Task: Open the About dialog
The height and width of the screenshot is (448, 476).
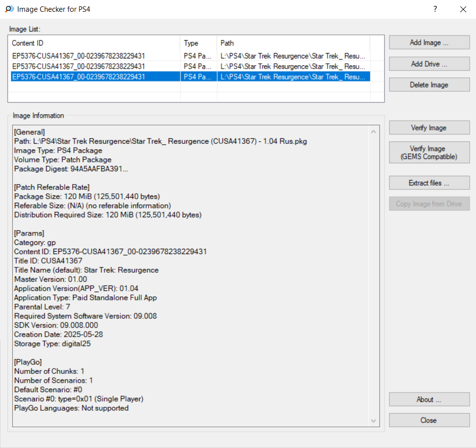Action: click(x=429, y=399)
